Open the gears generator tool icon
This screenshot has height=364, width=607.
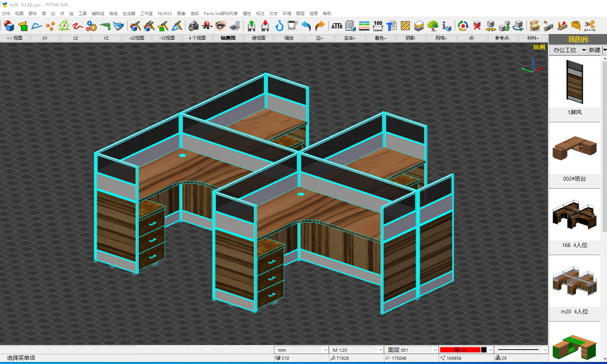[91, 26]
